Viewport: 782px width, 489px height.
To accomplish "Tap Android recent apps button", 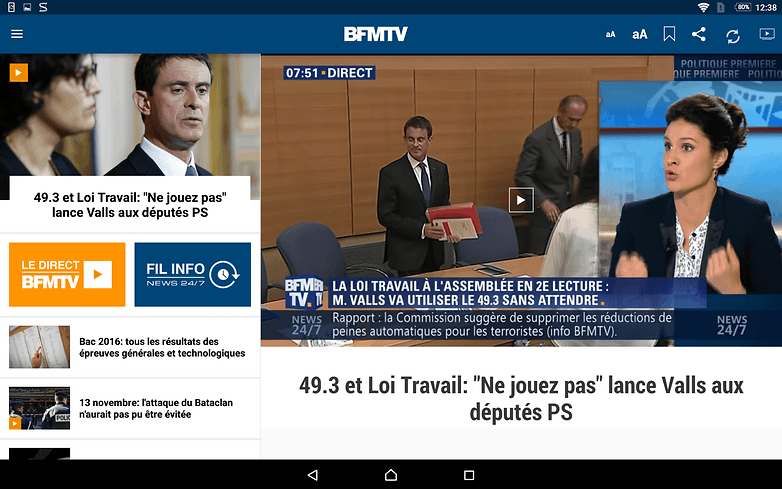I will pyautogui.click(x=469, y=475).
